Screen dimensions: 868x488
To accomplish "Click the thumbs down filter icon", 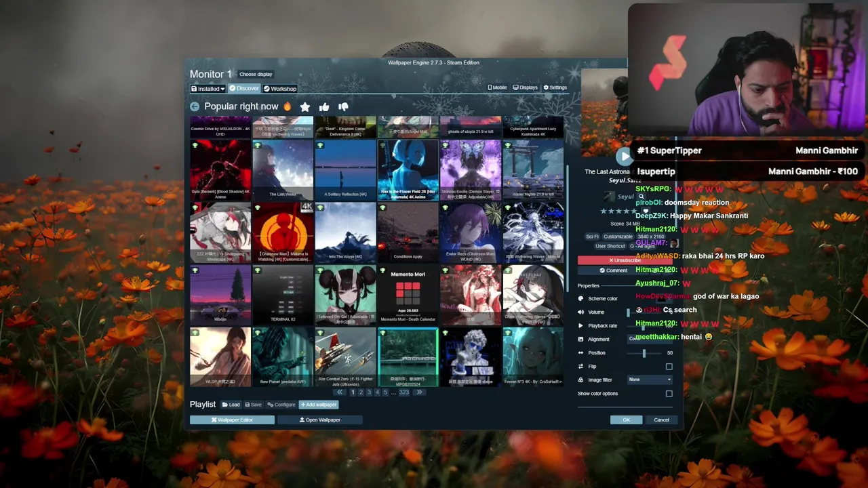I will pyautogui.click(x=343, y=106).
